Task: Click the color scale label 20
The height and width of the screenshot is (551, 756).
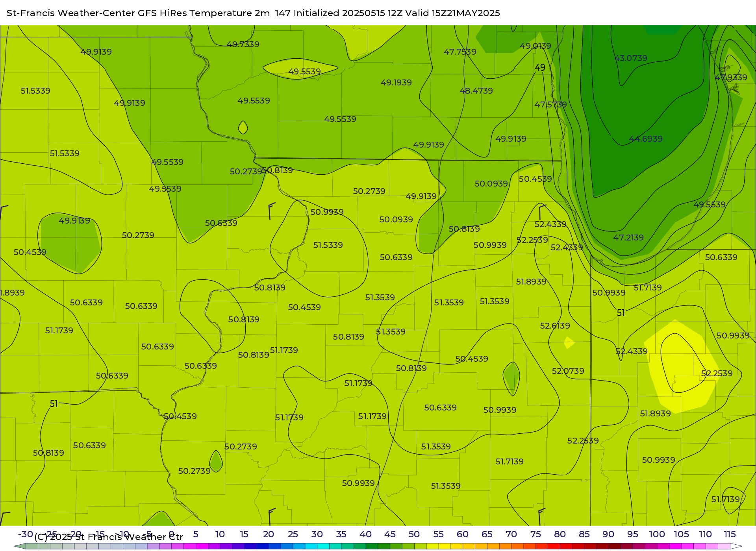Action: (268, 534)
